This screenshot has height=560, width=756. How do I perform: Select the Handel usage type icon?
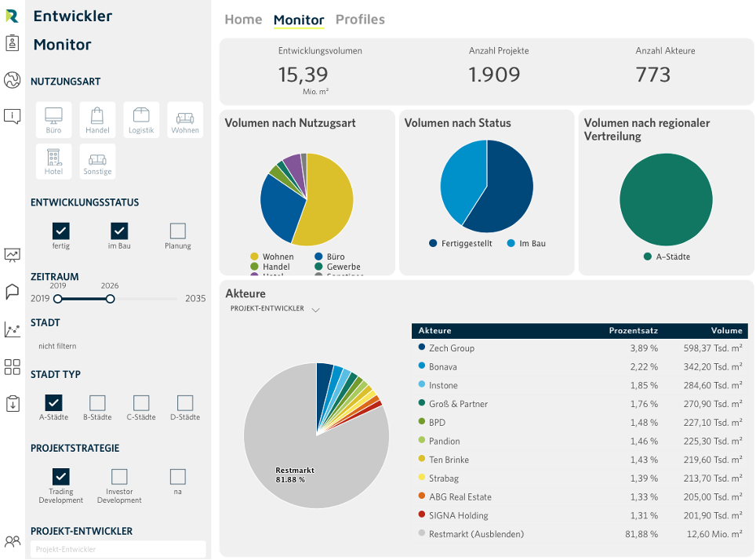pyautogui.click(x=97, y=120)
